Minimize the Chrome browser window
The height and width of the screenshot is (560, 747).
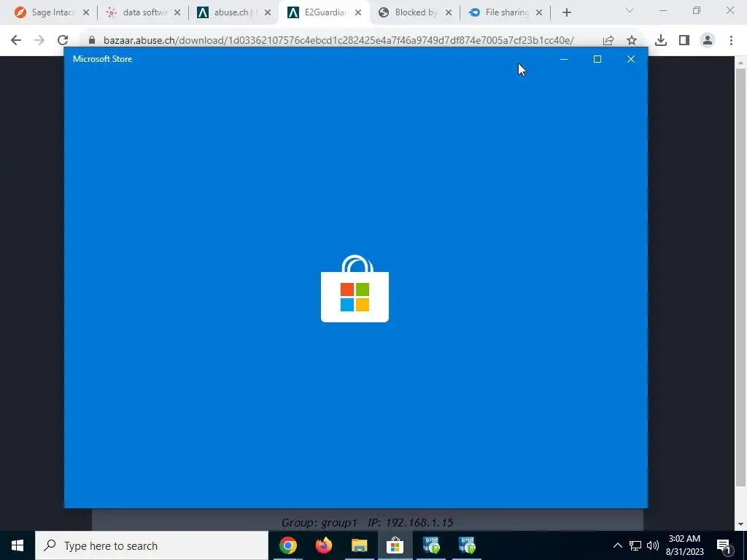[662, 10]
